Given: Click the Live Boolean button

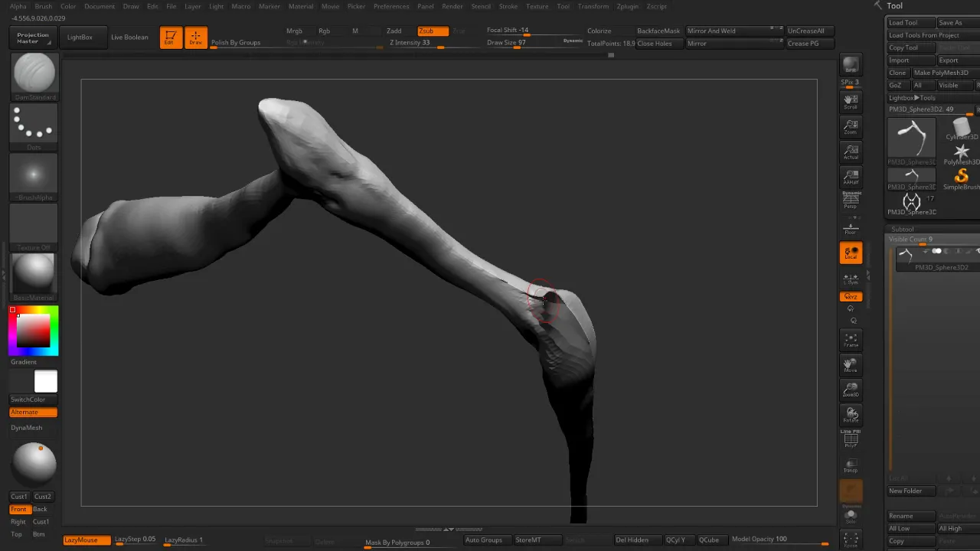Looking at the screenshot, I should 129,37.
